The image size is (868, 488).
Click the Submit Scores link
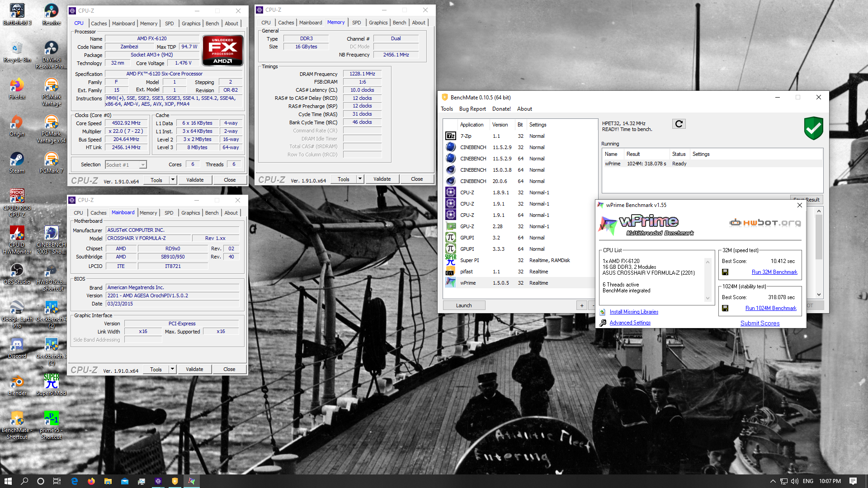(x=760, y=323)
